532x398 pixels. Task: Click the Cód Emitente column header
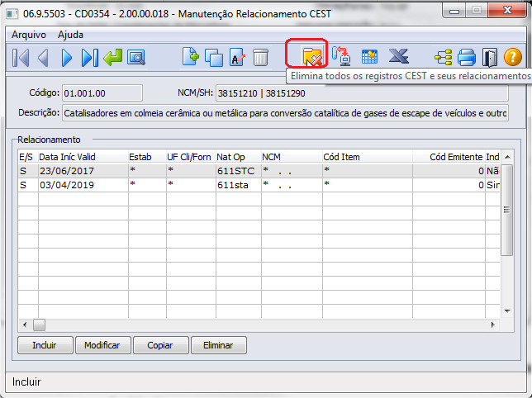[x=449, y=157]
